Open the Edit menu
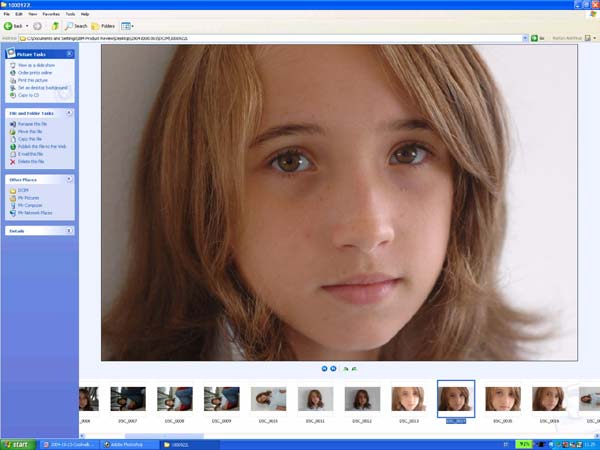The width and height of the screenshot is (600, 450). coord(19,14)
